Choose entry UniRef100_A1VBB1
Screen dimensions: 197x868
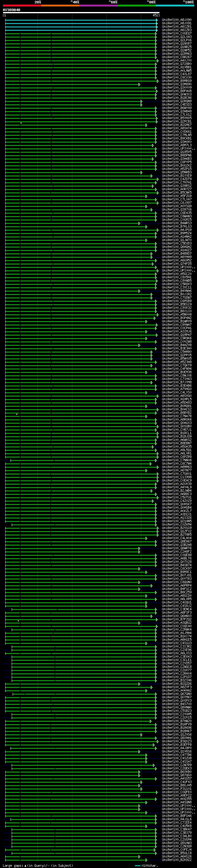pos(177,67)
